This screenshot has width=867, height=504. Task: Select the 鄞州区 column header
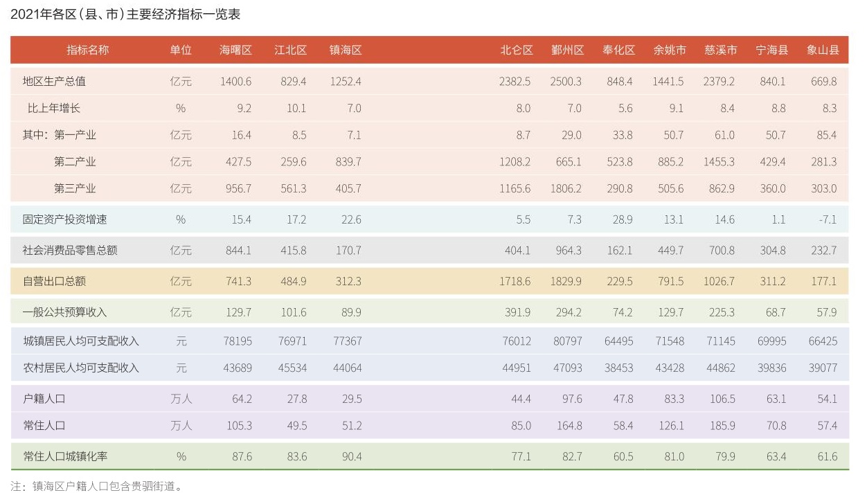pyautogui.click(x=567, y=50)
